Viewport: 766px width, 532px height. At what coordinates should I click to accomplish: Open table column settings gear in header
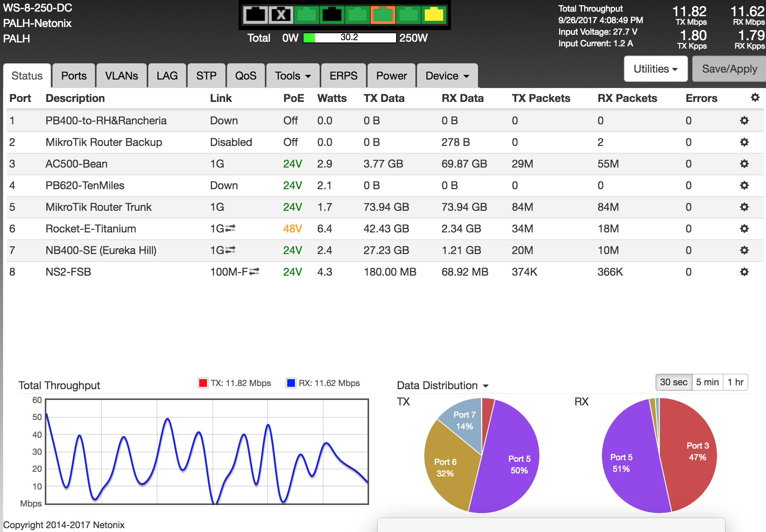pos(755,98)
